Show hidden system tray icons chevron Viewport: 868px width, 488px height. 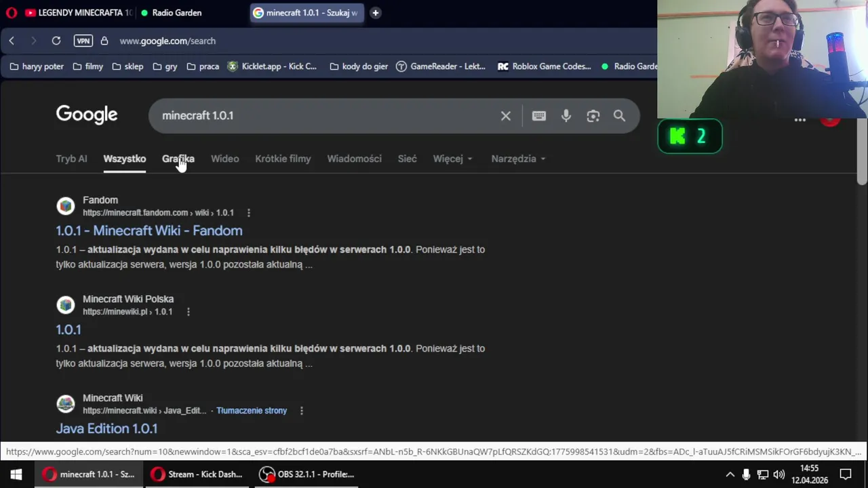tap(730, 474)
